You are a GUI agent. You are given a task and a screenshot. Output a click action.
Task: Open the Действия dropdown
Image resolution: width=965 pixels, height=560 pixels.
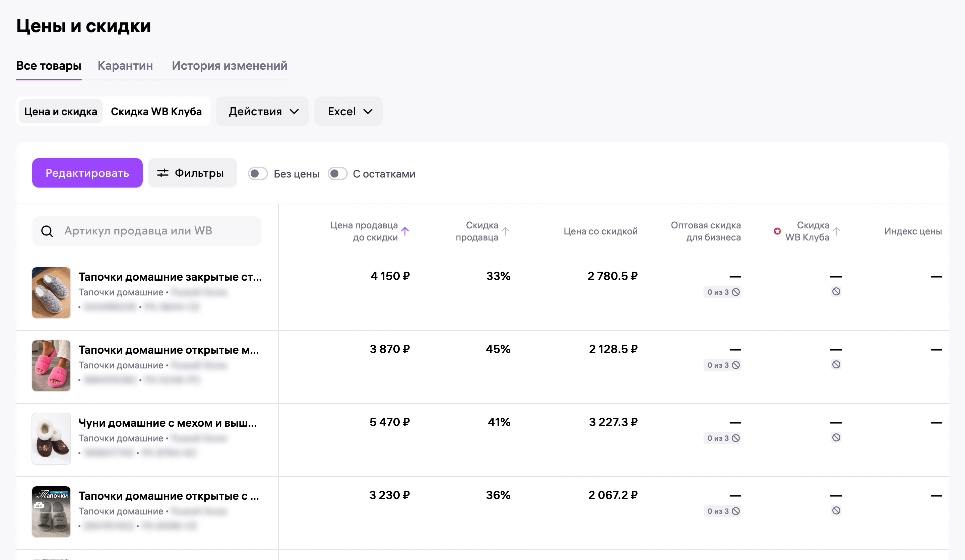[x=262, y=112]
